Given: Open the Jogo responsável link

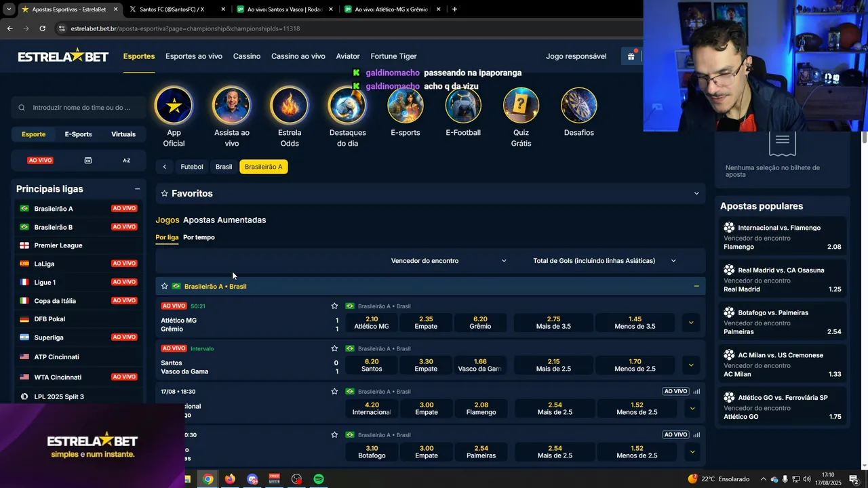Looking at the screenshot, I should click(576, 56).
